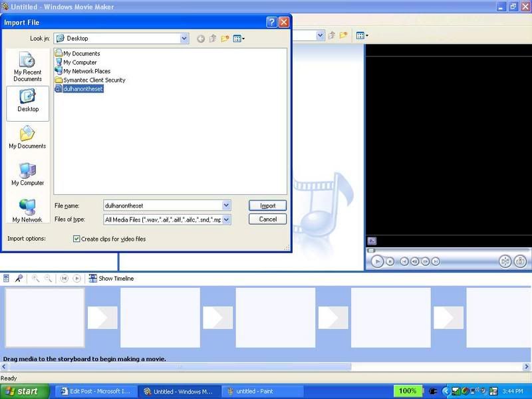Switch to Untitled Windows Movie Maker taskbar button

coord(179,392)
